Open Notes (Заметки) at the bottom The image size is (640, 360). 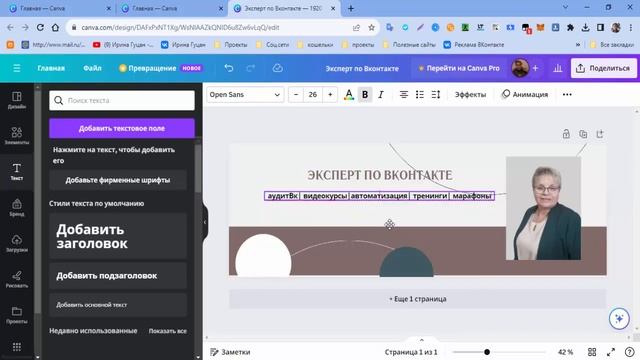[x=230, y=352]
